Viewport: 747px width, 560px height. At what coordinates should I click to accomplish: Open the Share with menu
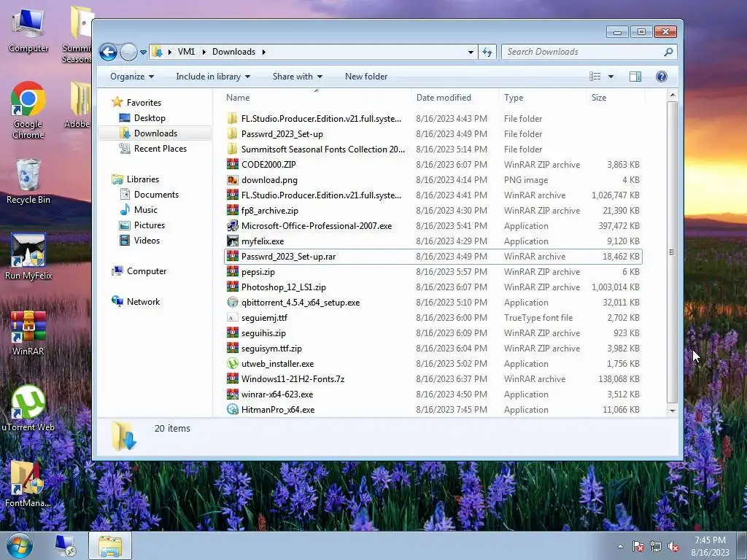tap(298, 77)
